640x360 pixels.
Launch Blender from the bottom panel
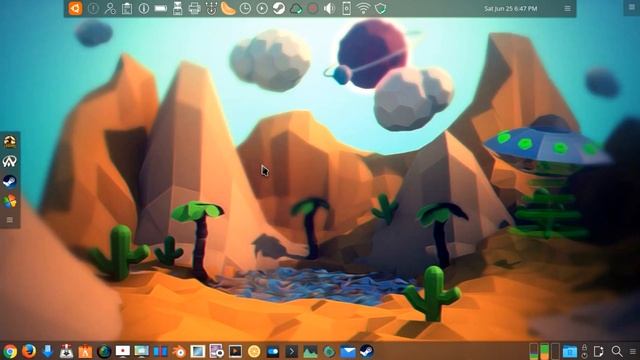click(179, 351)
